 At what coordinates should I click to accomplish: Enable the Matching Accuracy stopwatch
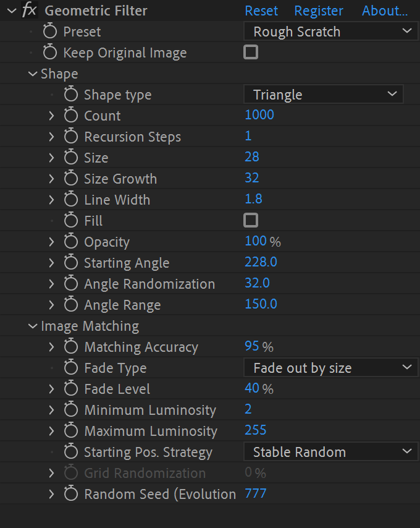click(71, 346)
